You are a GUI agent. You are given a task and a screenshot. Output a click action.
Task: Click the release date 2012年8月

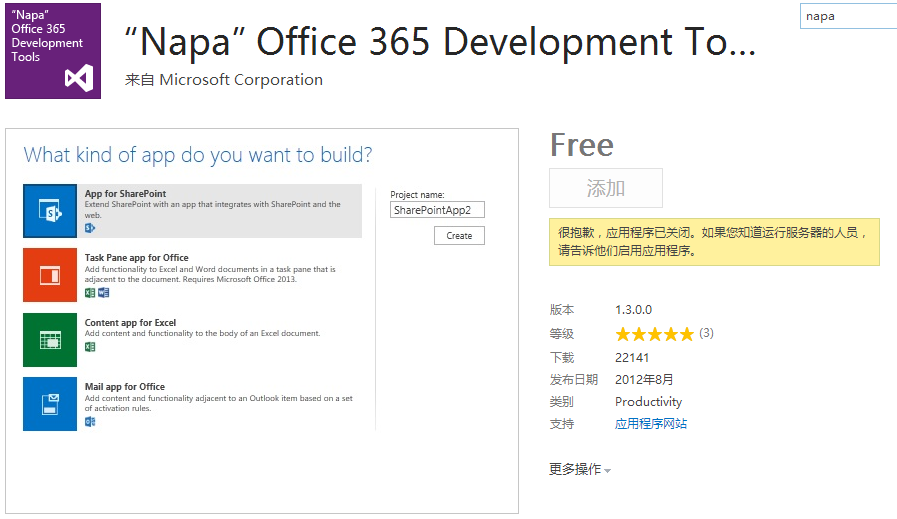pos(644,379)
